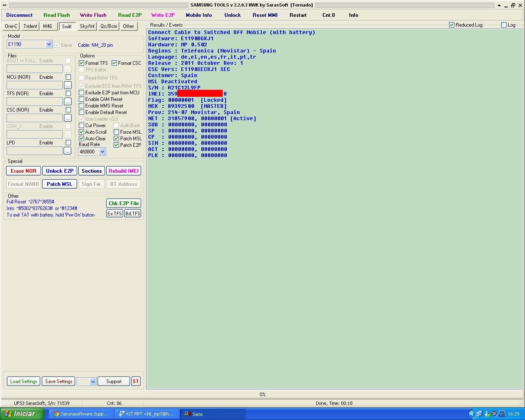Enable the TFS (NOR) file checkbox
Image resolution: width=525 pixels, height=420 pixels.
click(x=68, y=94)
